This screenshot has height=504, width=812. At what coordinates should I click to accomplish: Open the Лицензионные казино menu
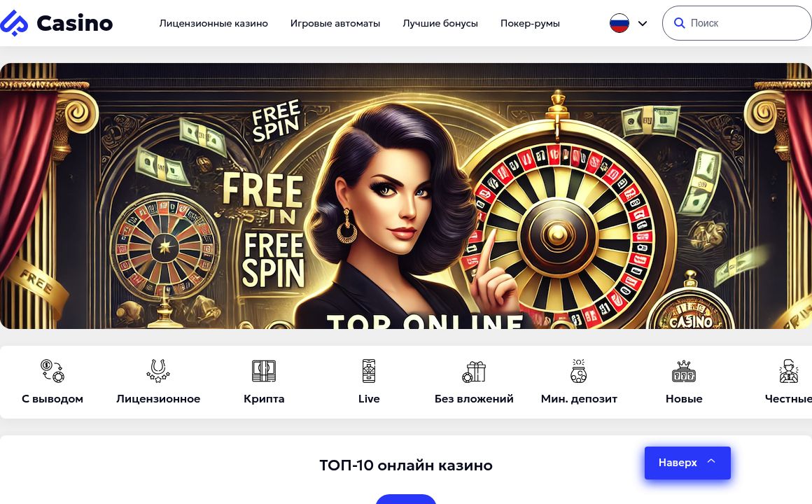tap(213, 23)
